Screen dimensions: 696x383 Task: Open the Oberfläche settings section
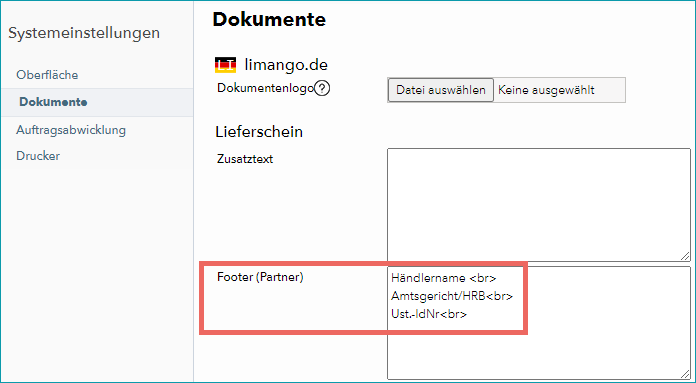coord(47,75)
